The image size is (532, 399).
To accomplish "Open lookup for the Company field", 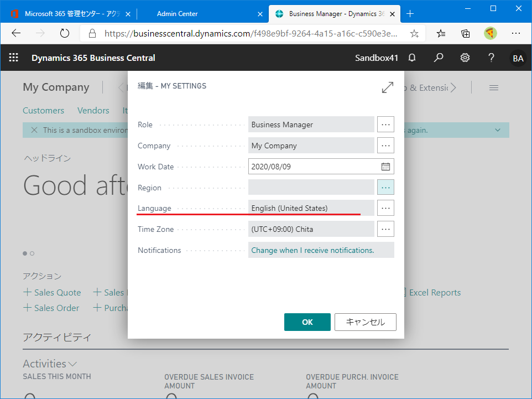I will (x=386, y=146).
